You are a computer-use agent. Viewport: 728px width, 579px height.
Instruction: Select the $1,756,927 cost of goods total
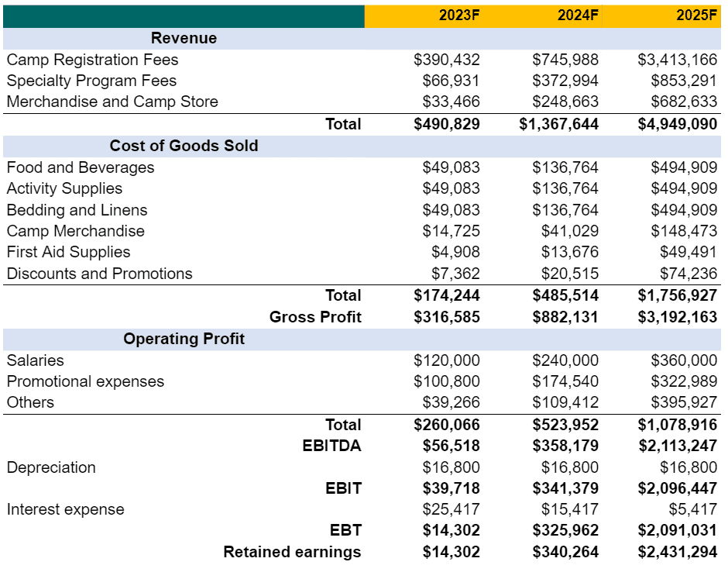(x=678, y=295)
